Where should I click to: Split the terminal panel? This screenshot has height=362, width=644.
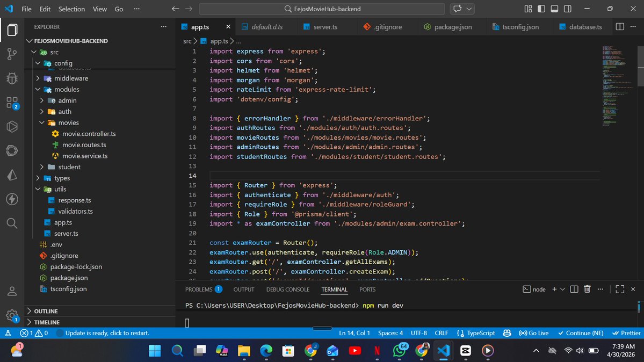pos(574,289)
